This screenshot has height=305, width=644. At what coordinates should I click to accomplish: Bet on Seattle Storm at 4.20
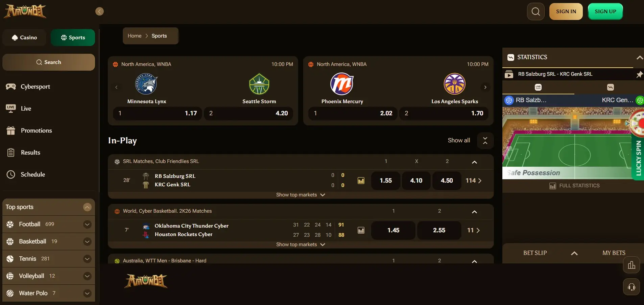pyautogui.click(x=248, y=113)
